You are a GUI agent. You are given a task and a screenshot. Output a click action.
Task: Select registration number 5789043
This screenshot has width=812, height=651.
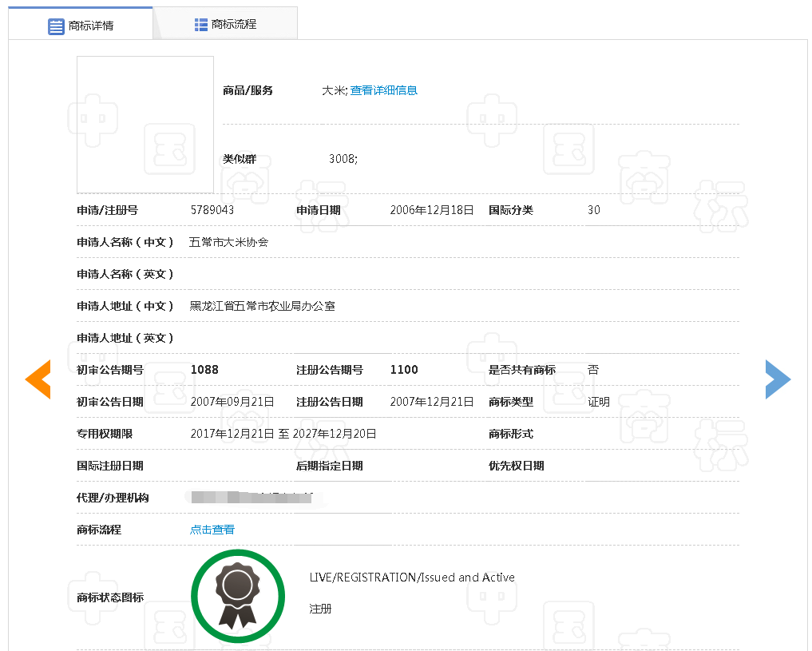coord(212,210)
